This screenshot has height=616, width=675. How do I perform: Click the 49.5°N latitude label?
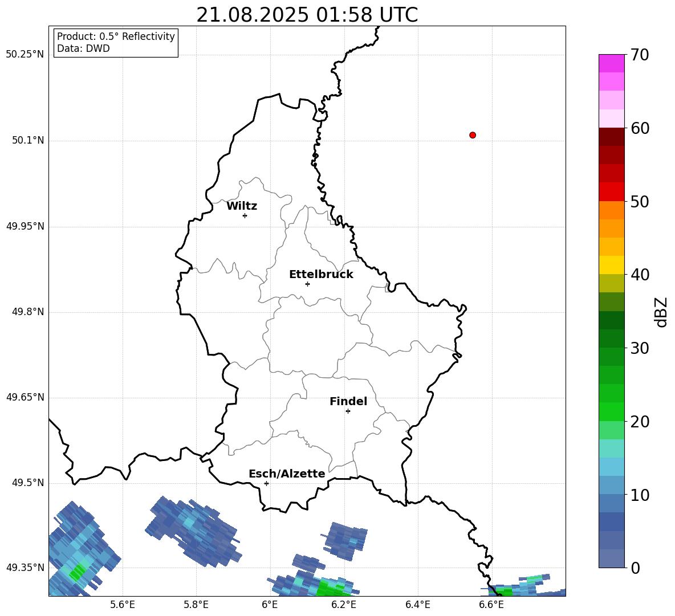[28, 483]
